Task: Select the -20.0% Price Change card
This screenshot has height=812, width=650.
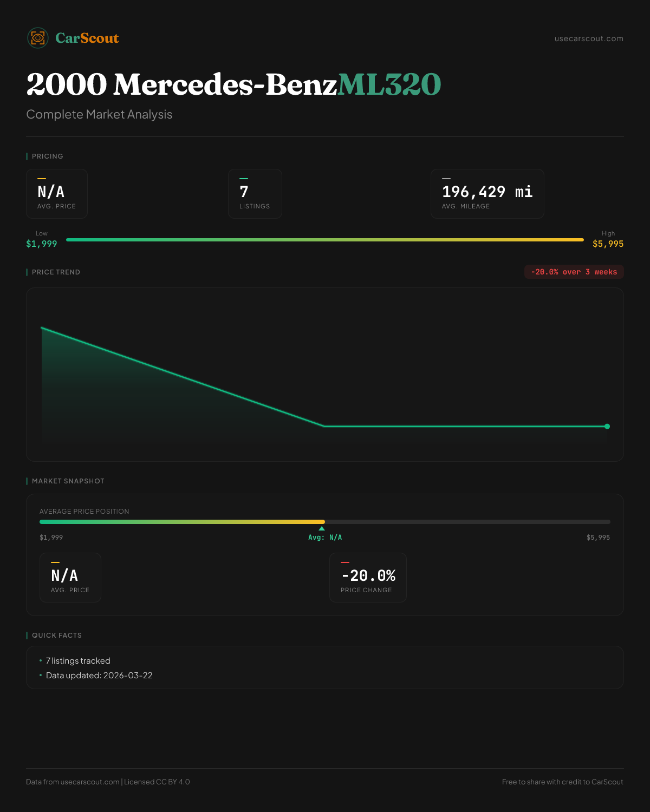Action: [x=368, y=578]
